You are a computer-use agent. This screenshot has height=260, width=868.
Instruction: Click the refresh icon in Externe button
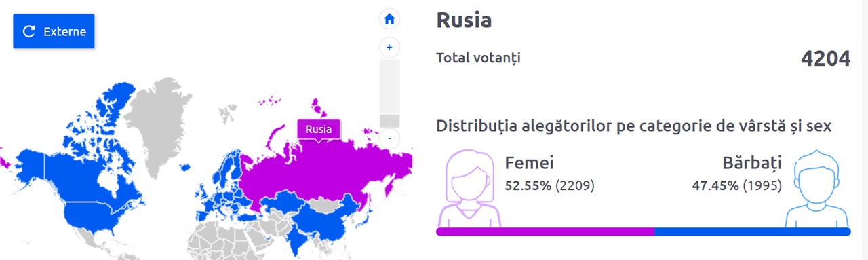[x=28, y=31]
